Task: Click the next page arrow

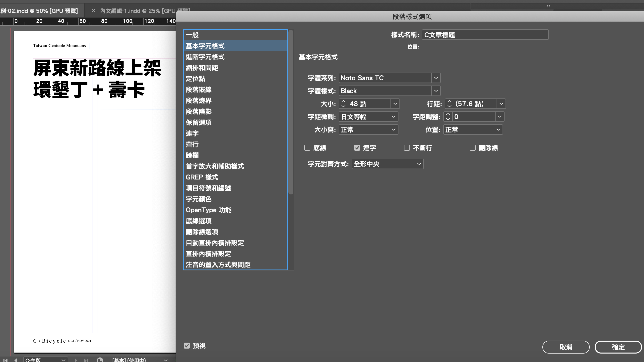Action: click(x=76, y=360)
